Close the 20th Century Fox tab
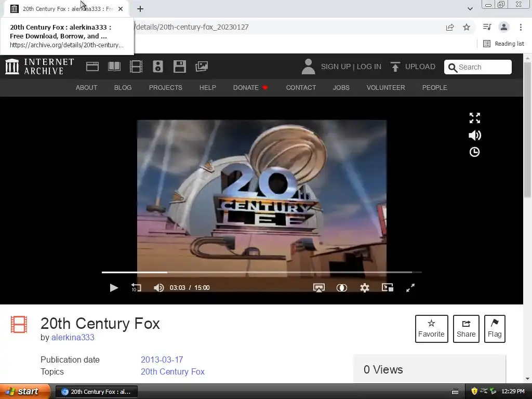Screen dimensions: 532x399 (121, 9)
